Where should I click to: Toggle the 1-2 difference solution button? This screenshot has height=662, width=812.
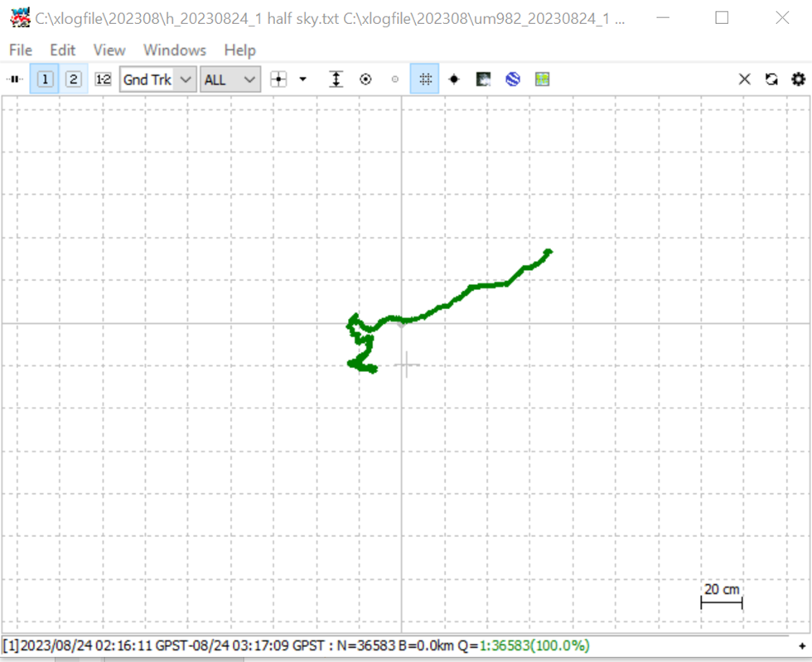click(103, 80)
